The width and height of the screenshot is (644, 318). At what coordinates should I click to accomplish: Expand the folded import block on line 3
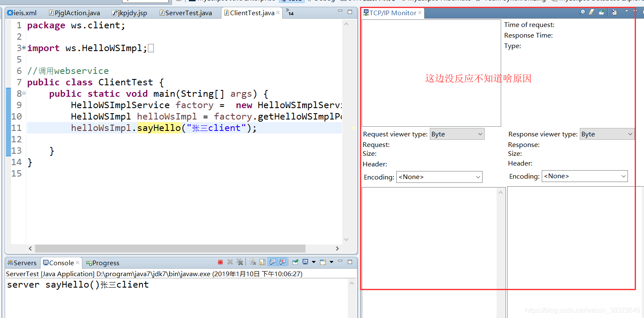click(x=24, y=48)
